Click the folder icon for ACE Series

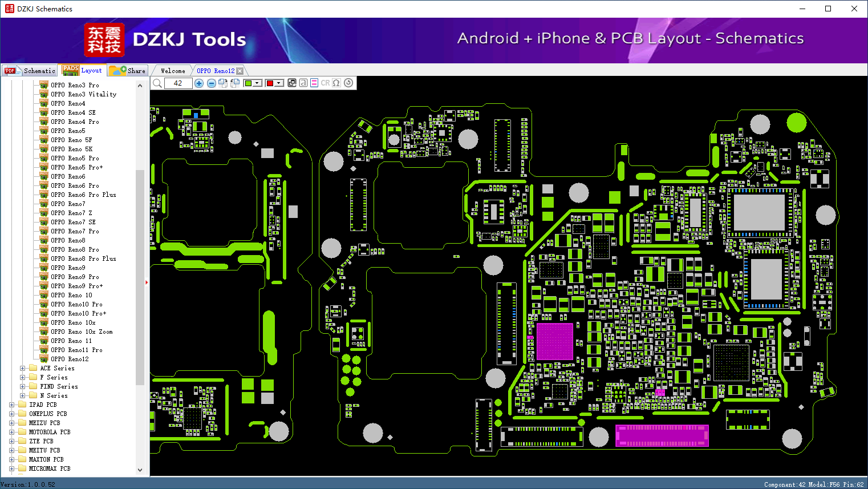coord(33,368)
